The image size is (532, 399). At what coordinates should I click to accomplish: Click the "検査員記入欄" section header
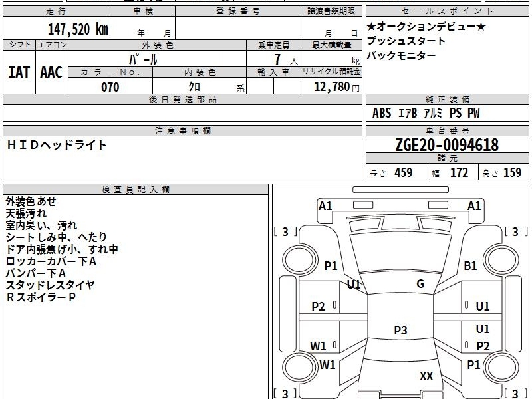click(x=136, y=190)
